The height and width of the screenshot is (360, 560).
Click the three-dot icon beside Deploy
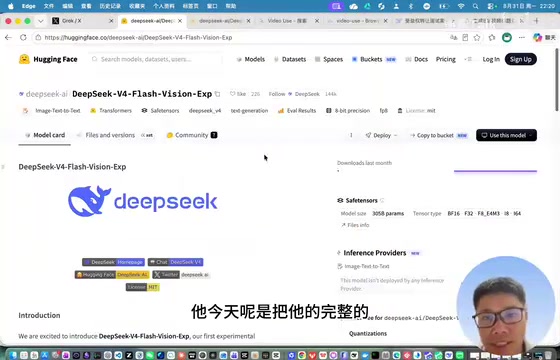[x=351, y=135]
